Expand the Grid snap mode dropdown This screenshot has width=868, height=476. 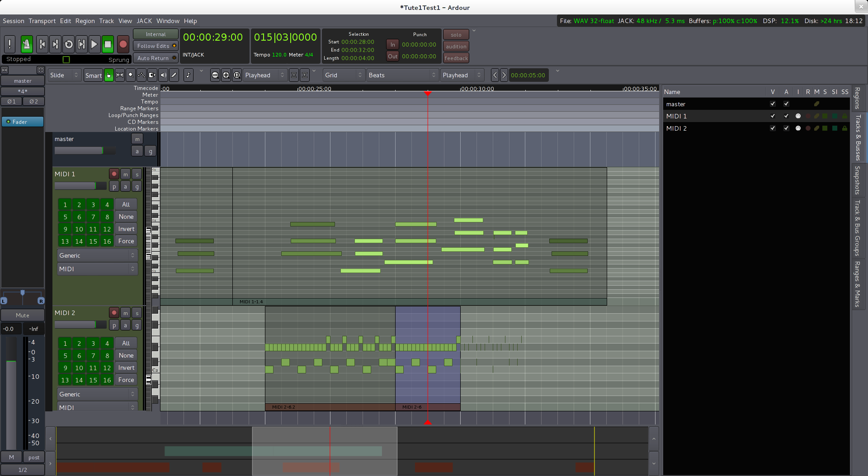point(344,75)
